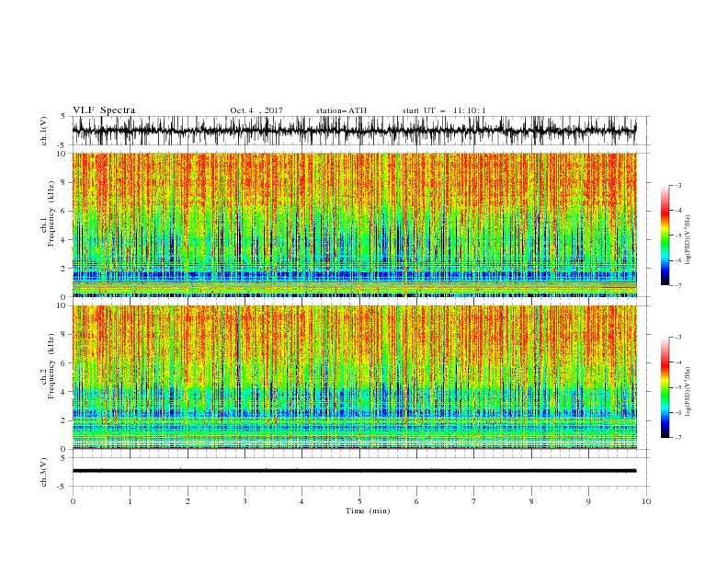Click the ch.3 flat black waveform trace

tap(354, 471)
